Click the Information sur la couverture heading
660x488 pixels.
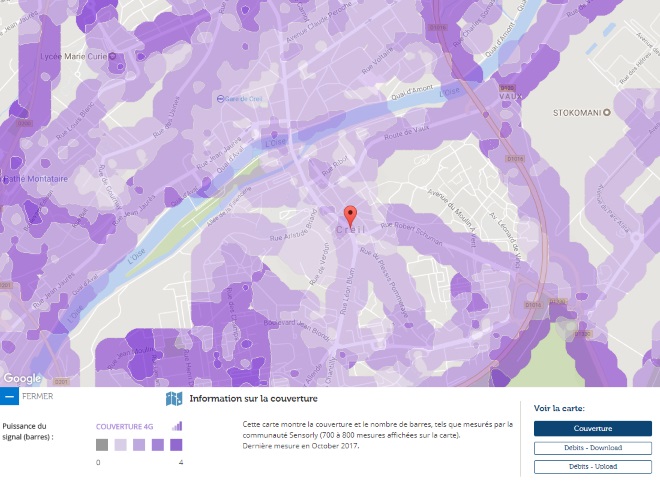(246, 399)
